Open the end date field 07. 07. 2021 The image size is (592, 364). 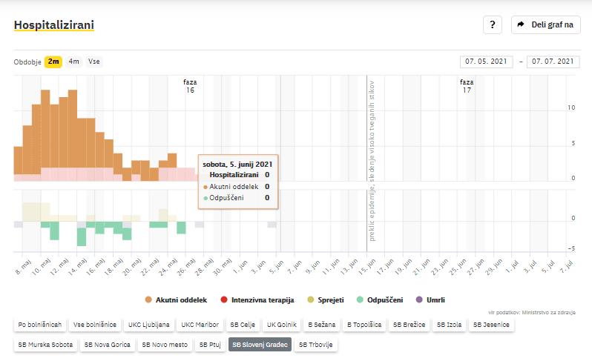coord(553,62)
